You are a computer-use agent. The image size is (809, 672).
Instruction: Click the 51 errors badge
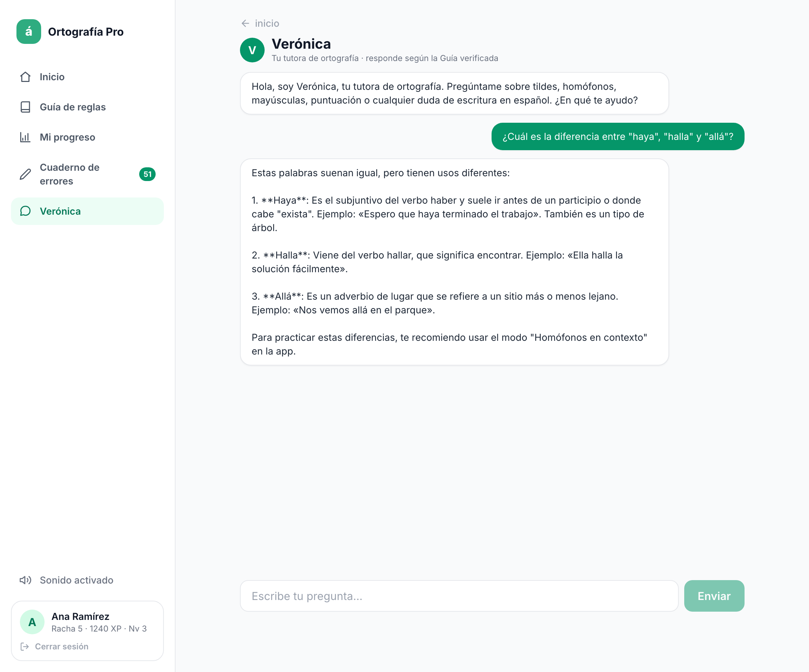click(x=147, y=174)
